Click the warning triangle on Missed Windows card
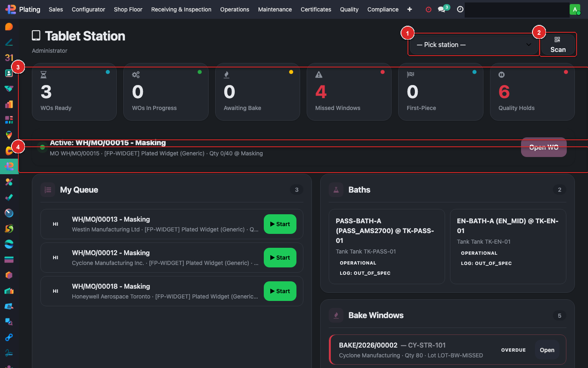This screenshot has height=368, width=588. pyautogui.click(x=319, y=74)
